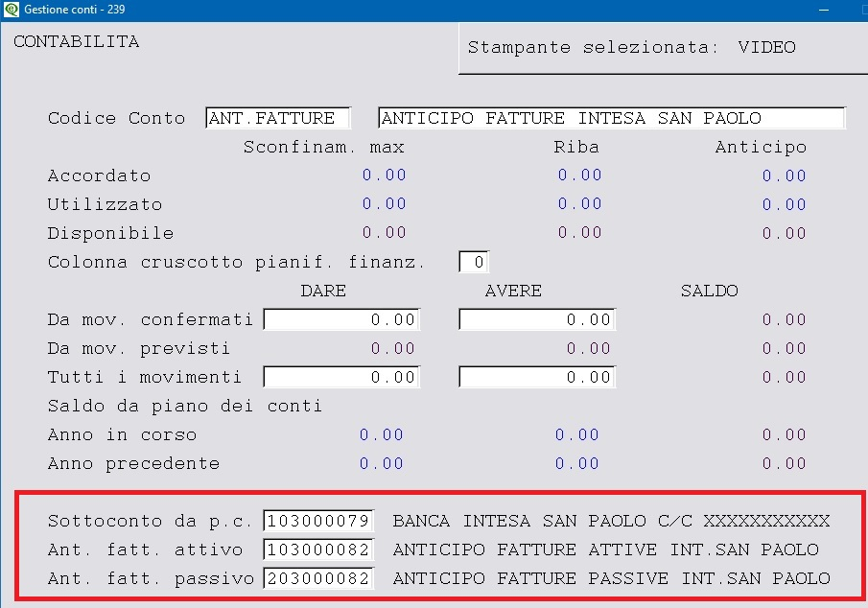Screen dimensions: 868x608
Task: Click the Ant. fatt. attivo label
Action: 145,550
